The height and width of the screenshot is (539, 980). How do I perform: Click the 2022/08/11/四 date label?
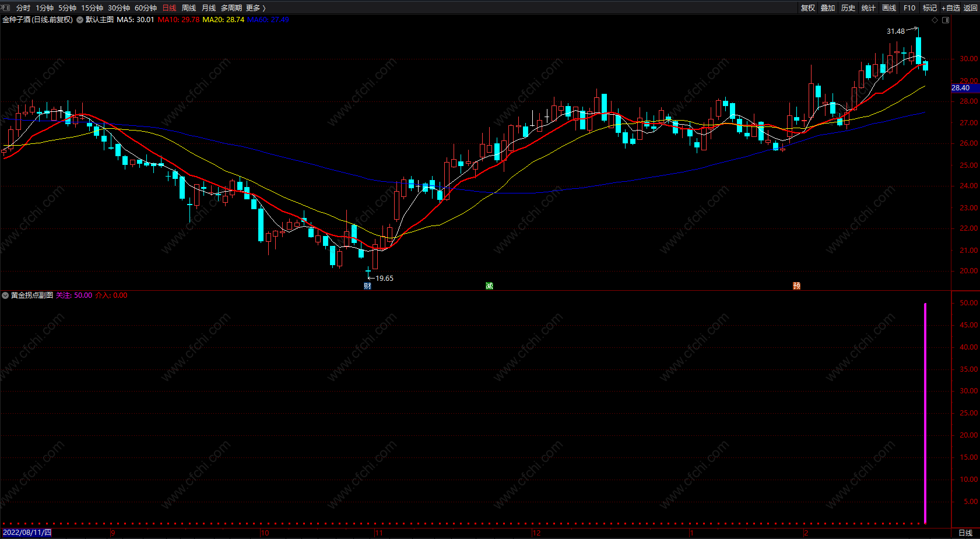[x=27, y=533]
